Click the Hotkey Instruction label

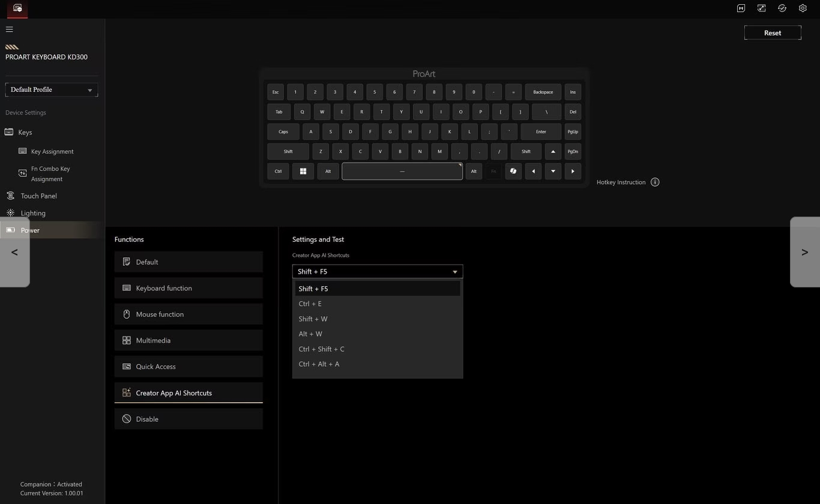(621, 182)
